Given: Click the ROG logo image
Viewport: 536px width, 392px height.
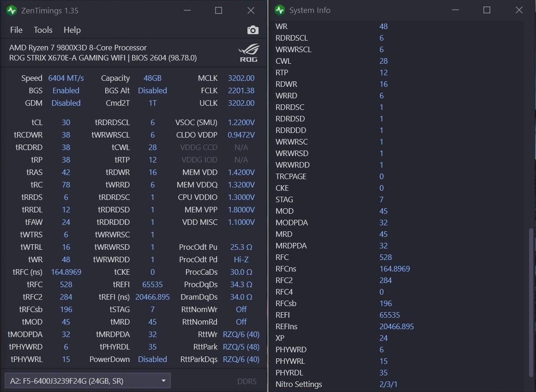Looking at the screenshot, I should [x=249, y=53].
